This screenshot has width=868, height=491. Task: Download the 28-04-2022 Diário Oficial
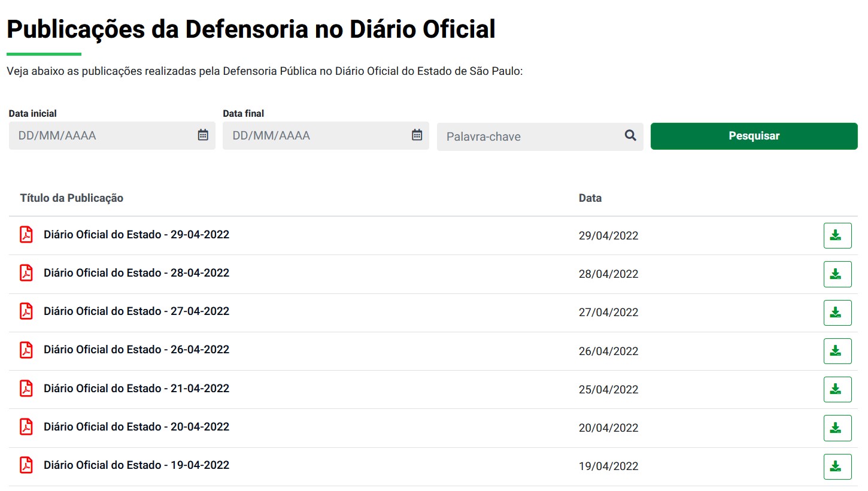[837, 274]
